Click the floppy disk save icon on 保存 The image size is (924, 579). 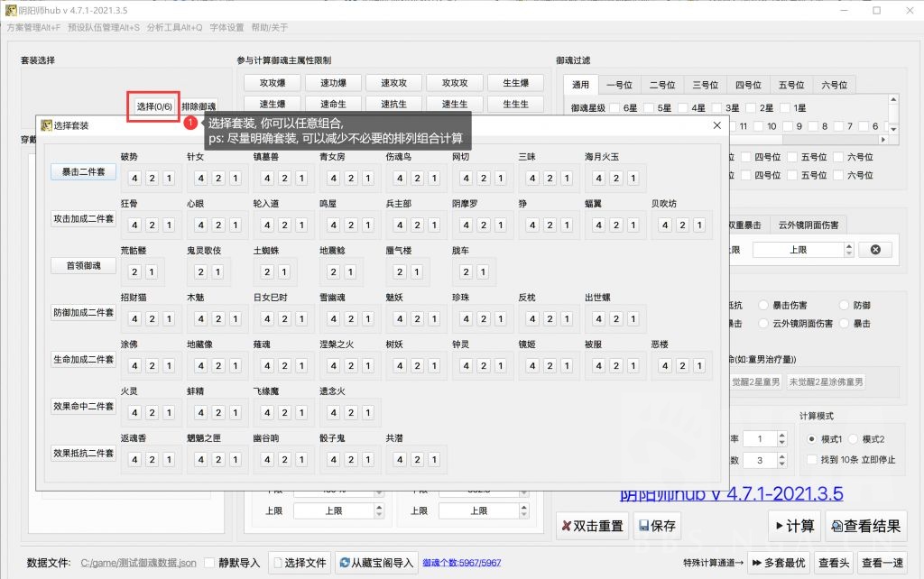point(643,526)
